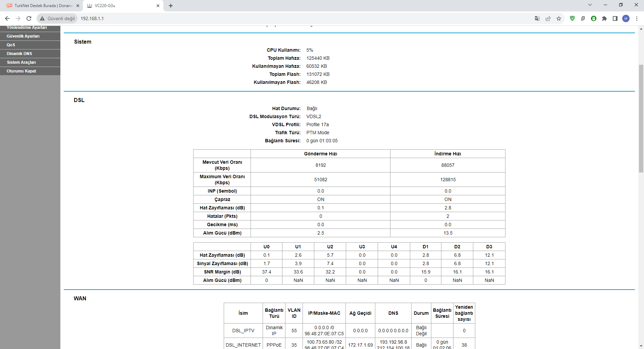Open Güvenlik Ayarları in the sidebar
644x349 pixels.
[x=30, y=36]
